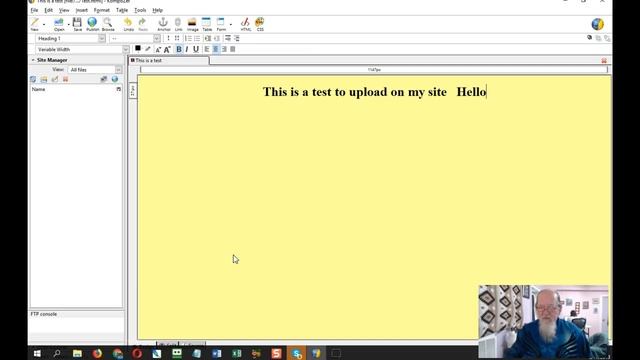The width and height of the screenshot is (640, 360).
Task: Expand the Form button dropdown arrow
Action: (231, 24)
